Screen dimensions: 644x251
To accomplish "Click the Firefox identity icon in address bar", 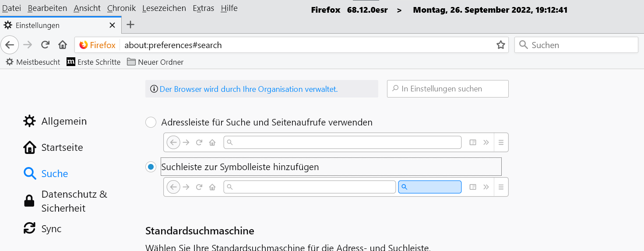I will coord(84,45).
